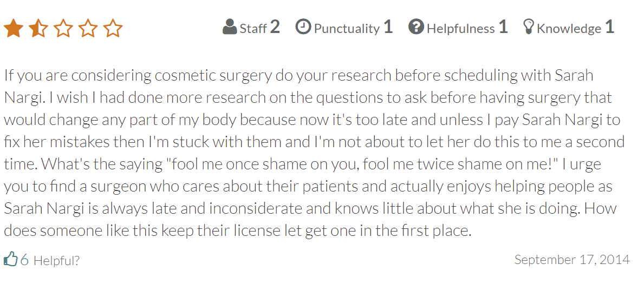Click the fourth empty star

pyautogui.click(x=88, y=28)
